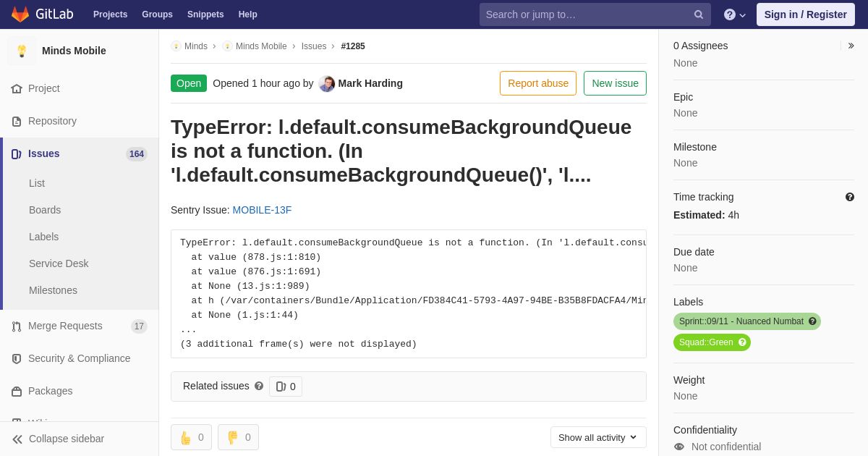This screenshot has height=456, width=868.
Task: Give a thumbs down reaction
Action: (x=238, y=437)
